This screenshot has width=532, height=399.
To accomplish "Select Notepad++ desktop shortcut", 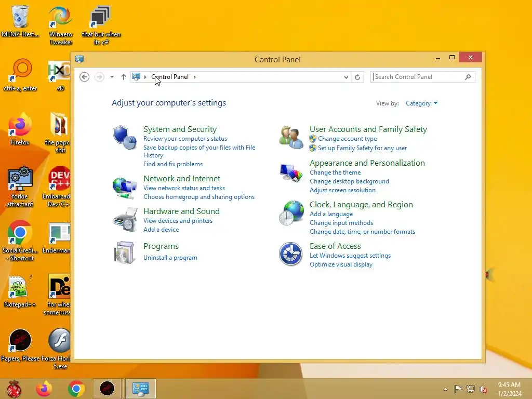I will [20, 292].
